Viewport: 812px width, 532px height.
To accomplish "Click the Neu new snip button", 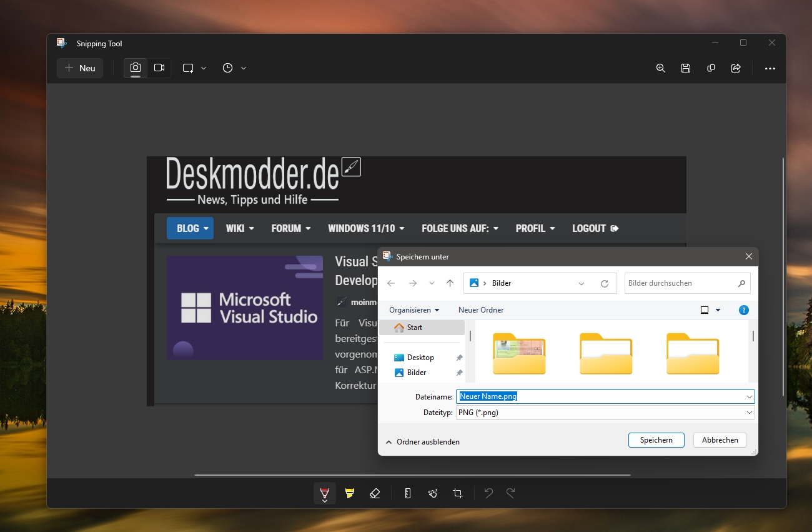I will 80,68.
